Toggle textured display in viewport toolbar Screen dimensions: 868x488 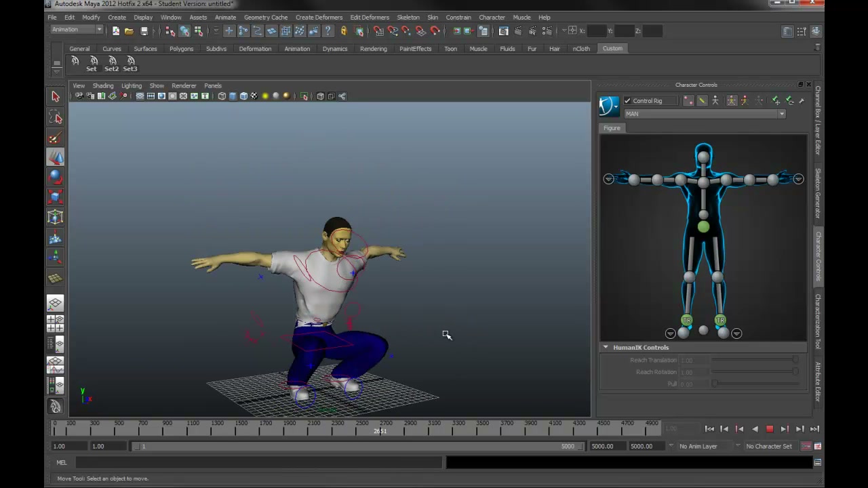pyautogui.click(x=254, y=96)
